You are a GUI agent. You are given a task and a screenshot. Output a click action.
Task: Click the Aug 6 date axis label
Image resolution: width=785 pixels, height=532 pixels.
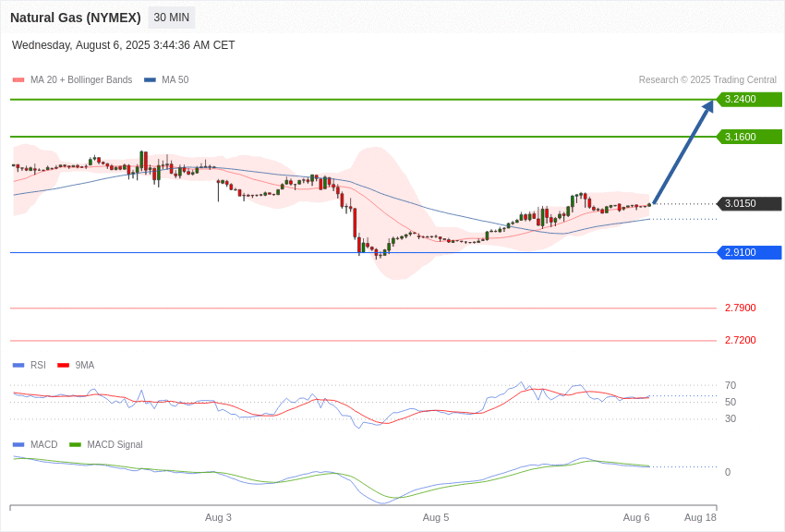point(636,517)
